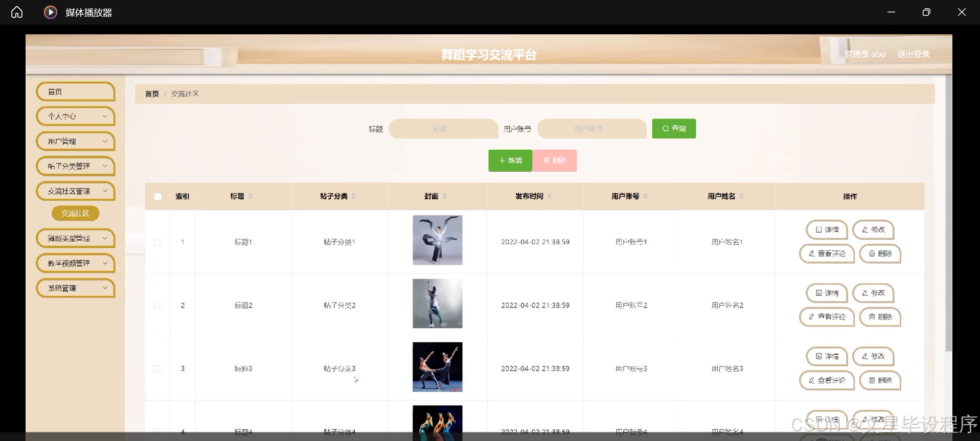Restore down the media player window
Image resolution: width=980 pixels, height=441 pixels.
[x=926, y=12]
